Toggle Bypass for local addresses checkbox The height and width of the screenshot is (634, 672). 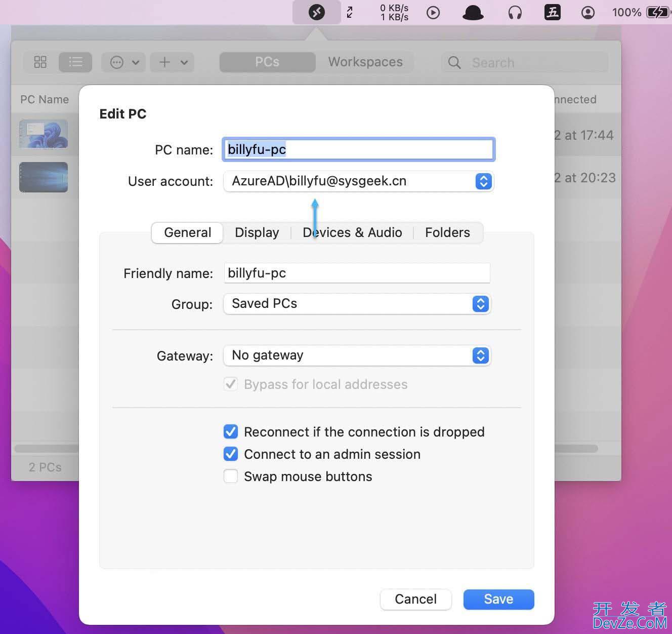pos(231,384)
